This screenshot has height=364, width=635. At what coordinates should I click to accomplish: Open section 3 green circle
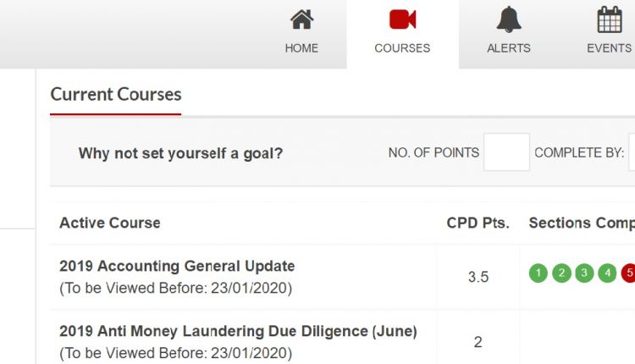584,273
